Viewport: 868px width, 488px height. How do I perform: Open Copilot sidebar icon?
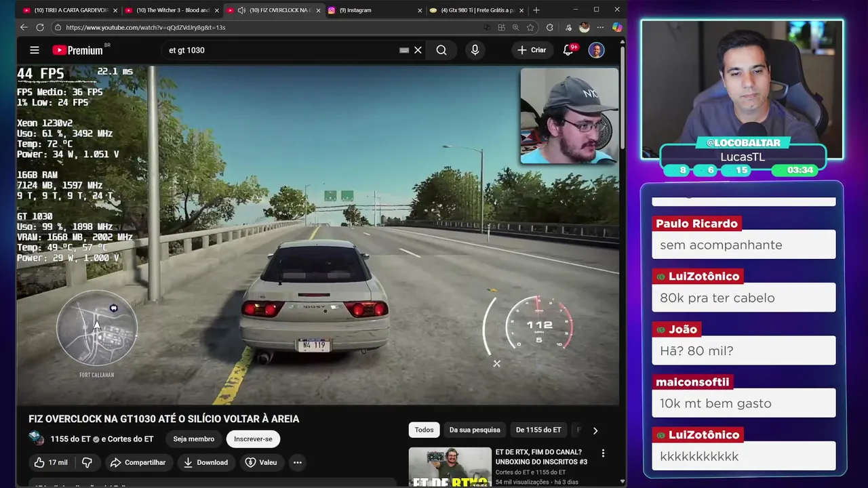tap(616, 27)
